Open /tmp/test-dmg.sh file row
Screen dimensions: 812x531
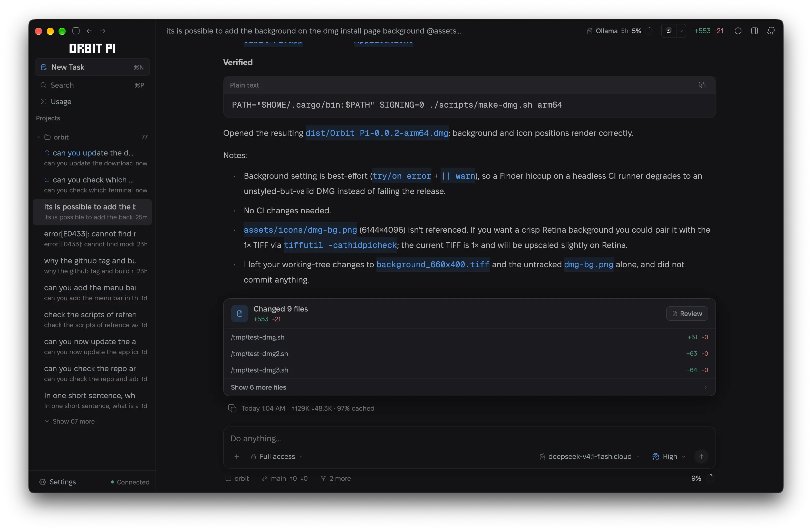(469, 337)
